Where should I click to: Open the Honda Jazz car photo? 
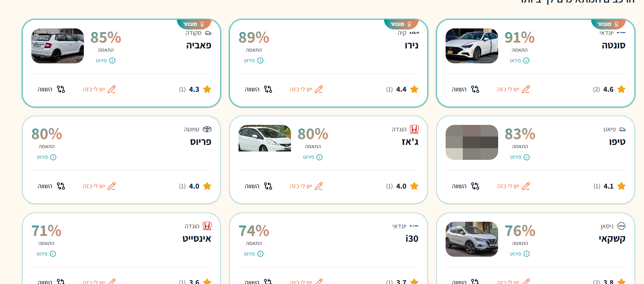pos(265,138)
